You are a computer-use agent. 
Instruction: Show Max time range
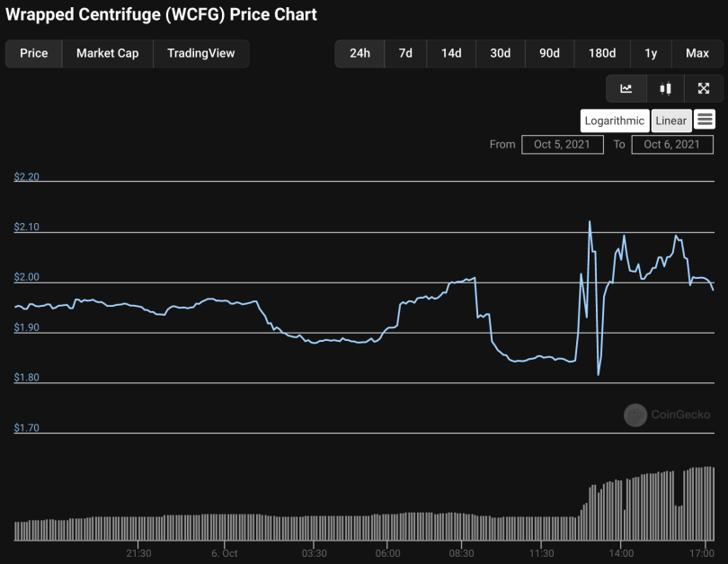[x=697, y=53]
